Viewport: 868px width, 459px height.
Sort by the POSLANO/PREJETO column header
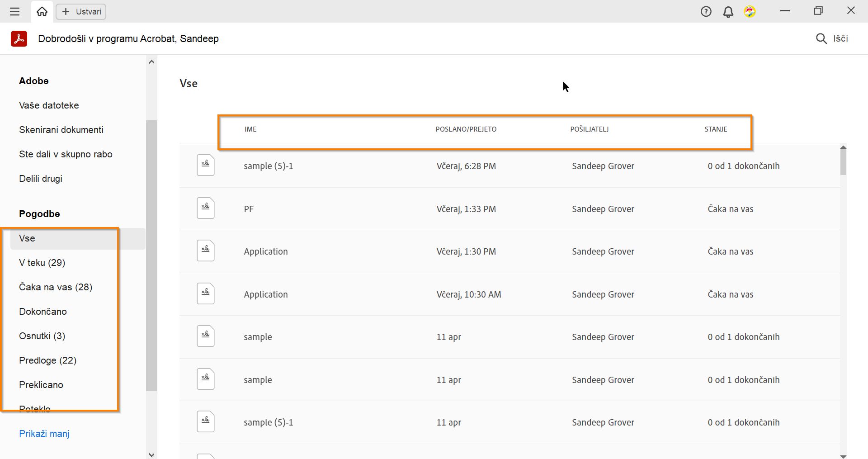coord(466,129)
